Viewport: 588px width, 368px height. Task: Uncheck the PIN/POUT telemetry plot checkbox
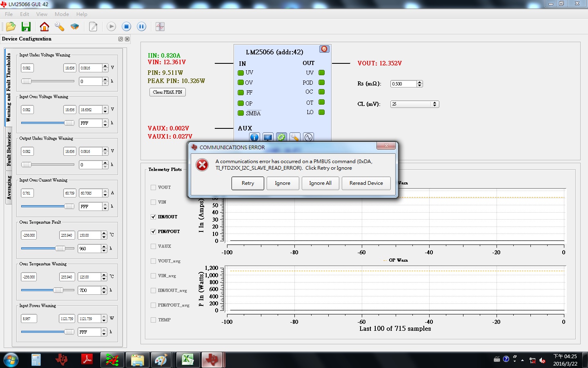[x=154, y=231]
